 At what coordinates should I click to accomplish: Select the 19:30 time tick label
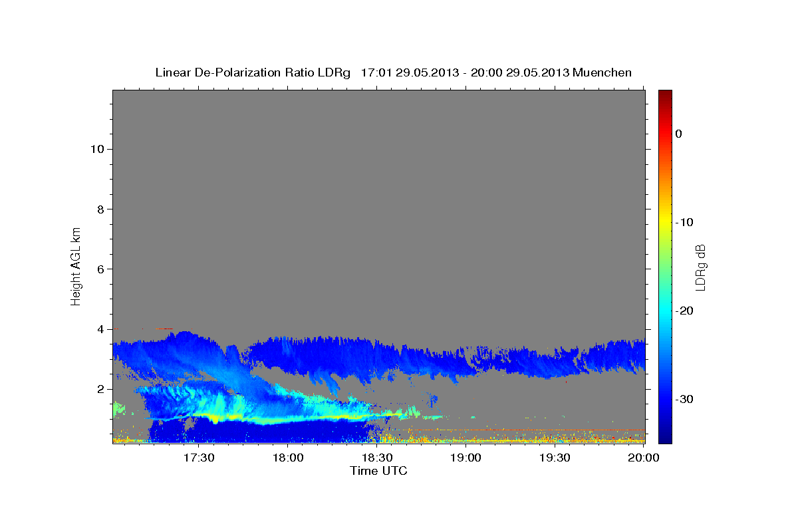(555, 458)
